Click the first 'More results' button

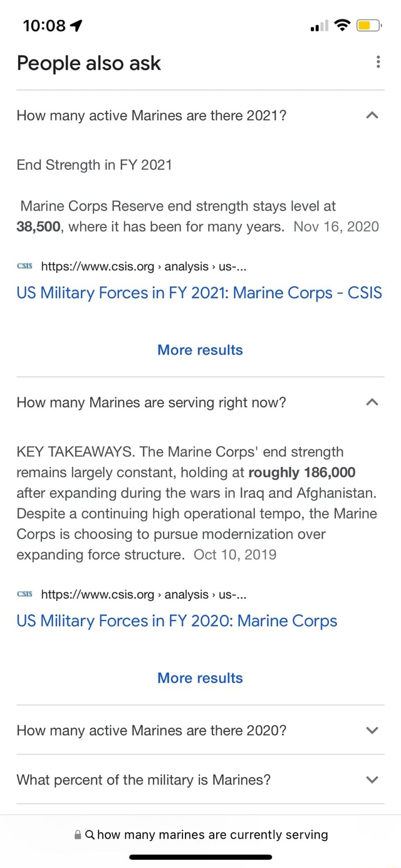click(x=200, y=350)
